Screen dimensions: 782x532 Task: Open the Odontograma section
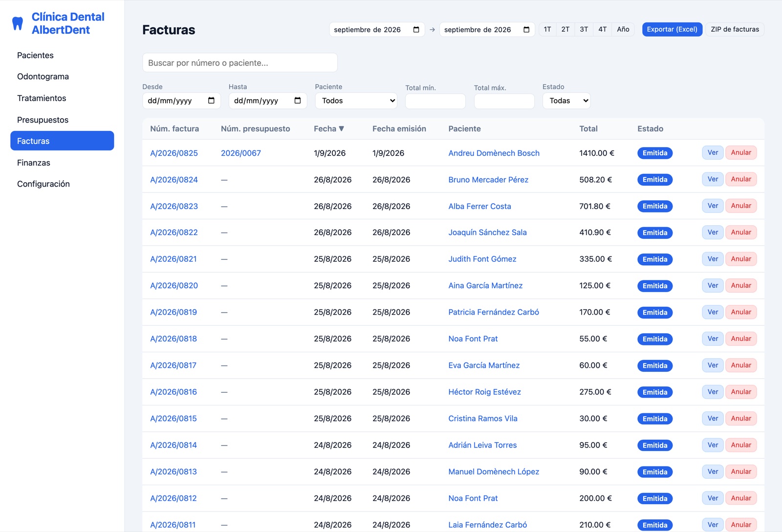[x=62, y=77]
